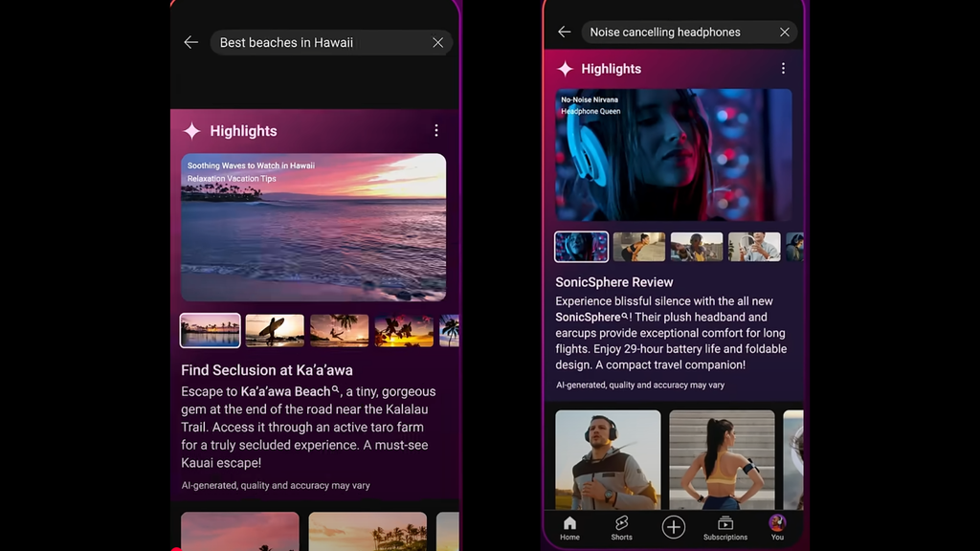Image resolution: width=980 pixels, height=551 pixels.
Task: Select the surfer silhouette thumbnail
Action: click(275, 330)
